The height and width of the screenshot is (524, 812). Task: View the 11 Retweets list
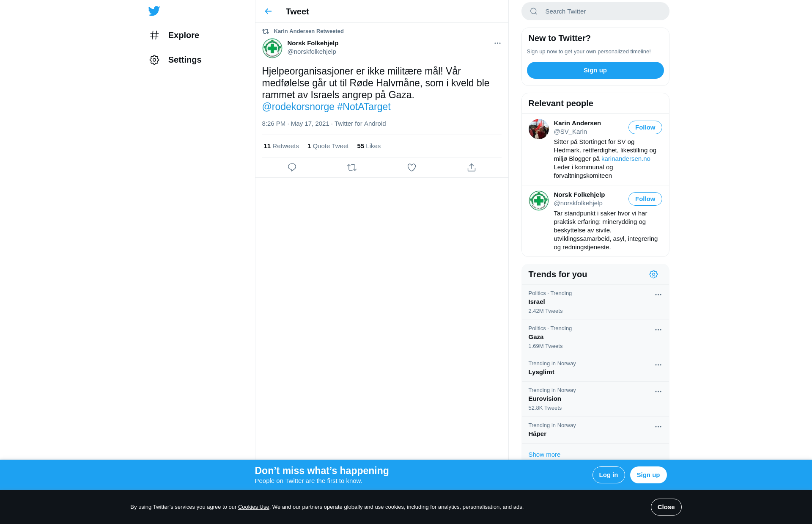coord(281,146)
